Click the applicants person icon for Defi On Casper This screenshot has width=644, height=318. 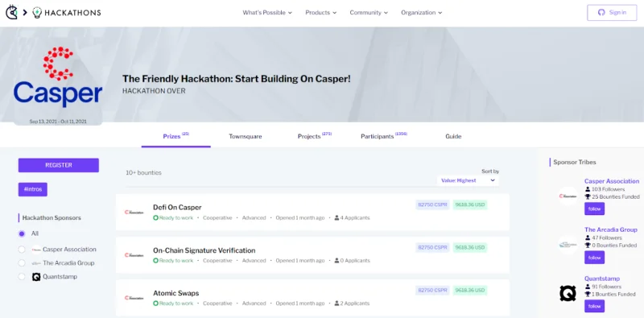click(336, 217)
